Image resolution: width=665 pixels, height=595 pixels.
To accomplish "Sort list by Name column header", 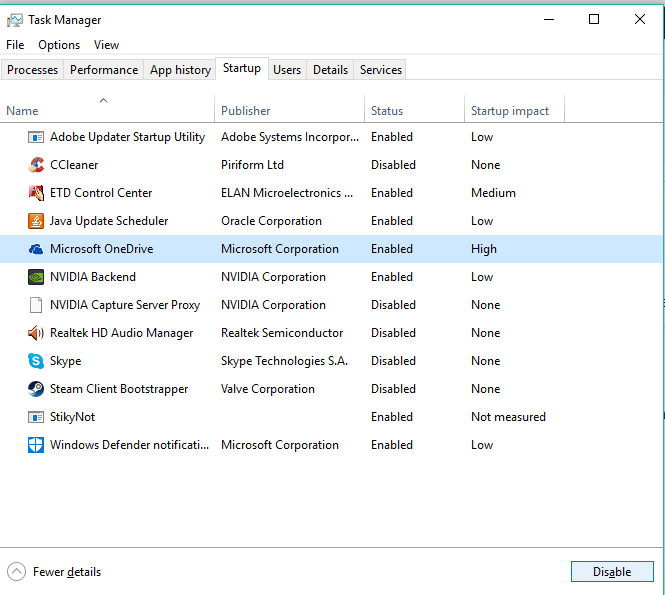I will point(22,111).
